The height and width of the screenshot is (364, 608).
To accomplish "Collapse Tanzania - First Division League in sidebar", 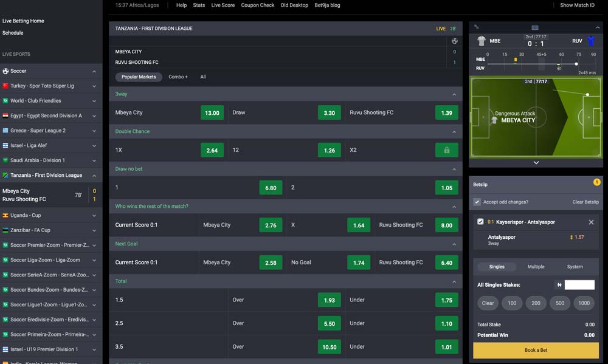I will coord(94,176).
